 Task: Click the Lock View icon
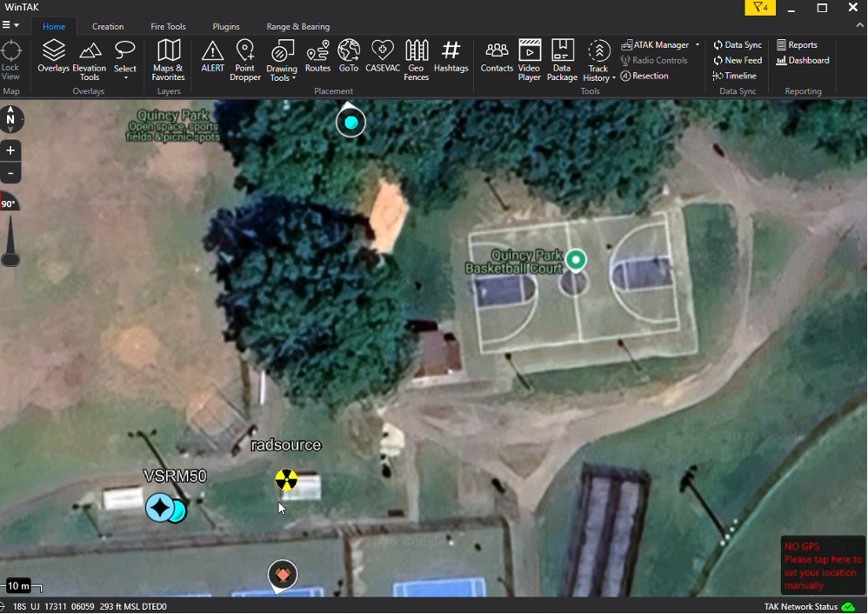(10, 60)
